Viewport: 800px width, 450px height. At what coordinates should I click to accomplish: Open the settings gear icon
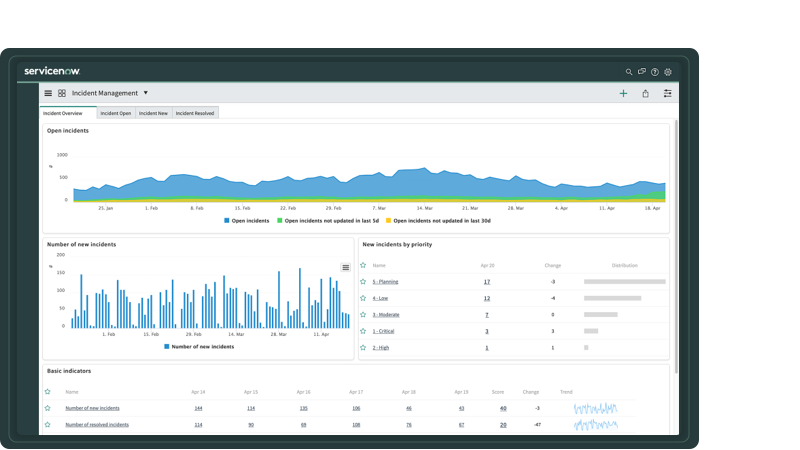(668, 72)
